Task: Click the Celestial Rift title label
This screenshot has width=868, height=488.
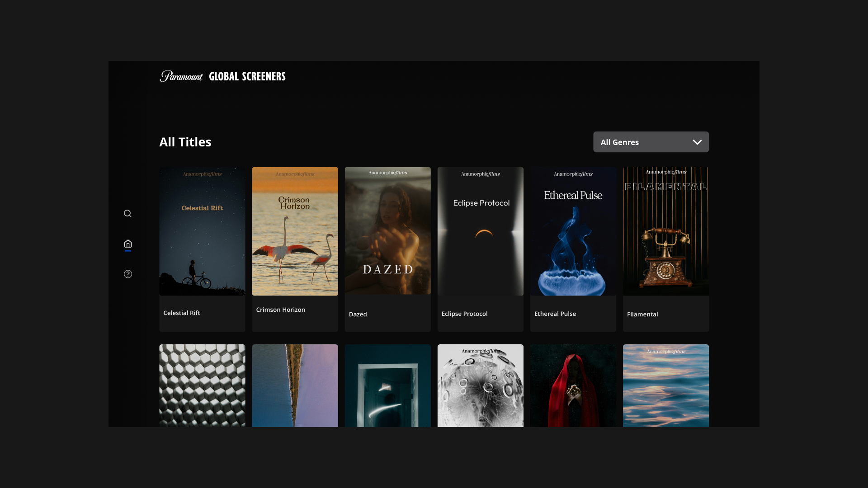Action: (x=182, y=313)
